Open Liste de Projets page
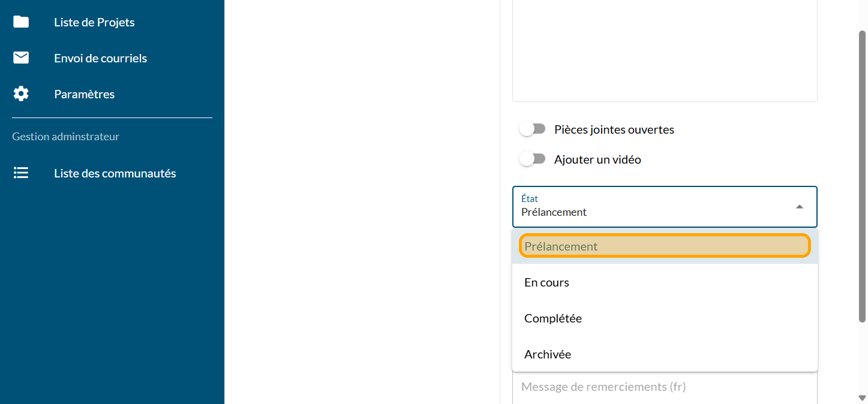868x404 pixels. (x=94, y=22)
